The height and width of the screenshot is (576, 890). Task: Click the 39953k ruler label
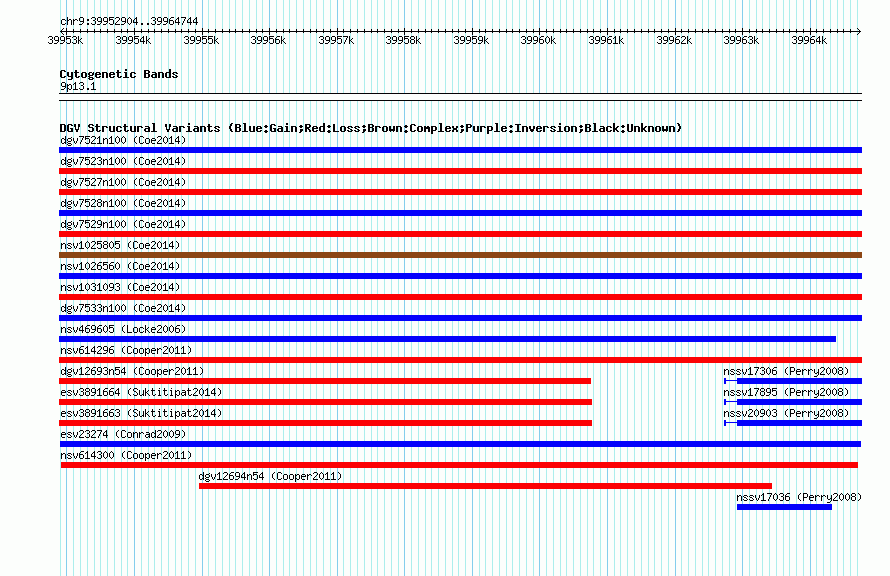point(65,40)
